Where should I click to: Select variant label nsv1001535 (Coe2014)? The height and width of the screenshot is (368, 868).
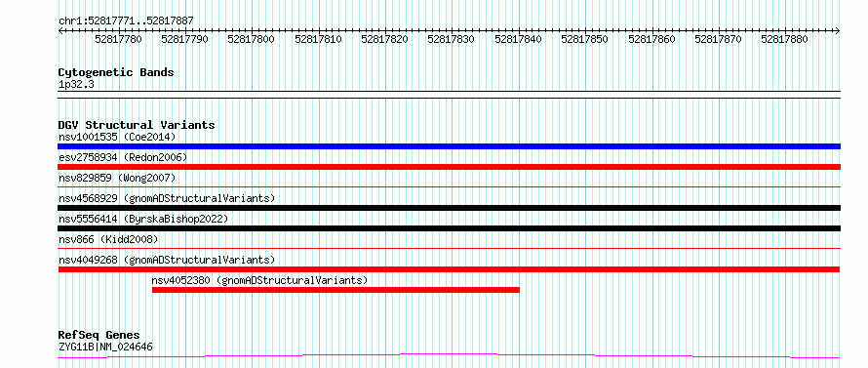coord(117,137)
